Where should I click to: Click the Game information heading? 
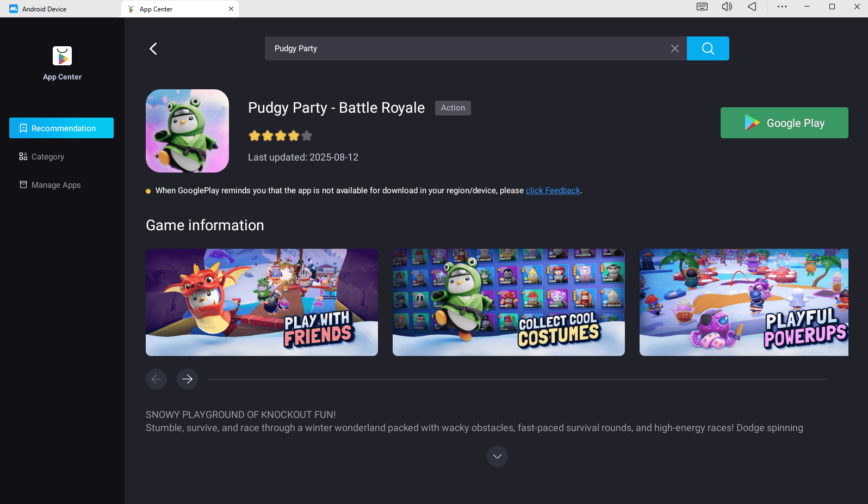[x=204, y=225]
